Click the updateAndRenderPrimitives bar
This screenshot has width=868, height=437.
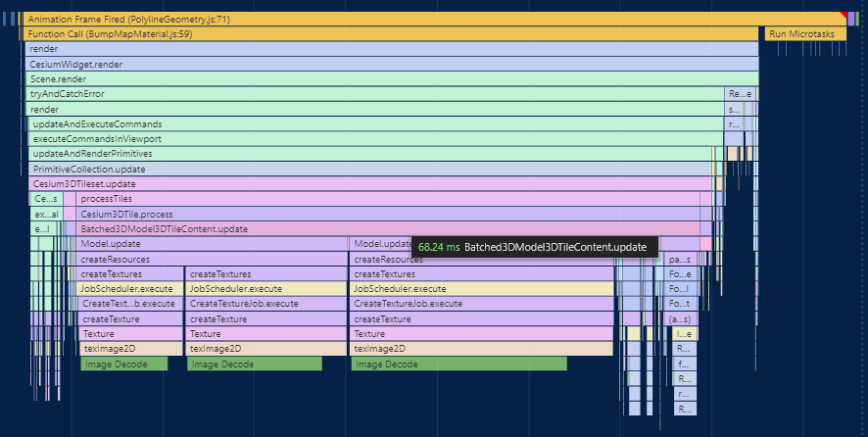tap(369, 154)
